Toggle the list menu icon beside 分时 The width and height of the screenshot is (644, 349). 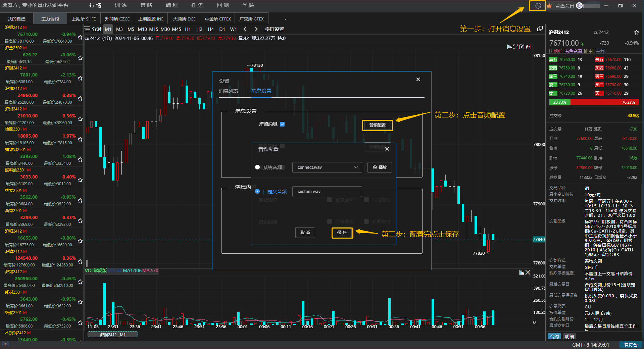coord(87,29)
